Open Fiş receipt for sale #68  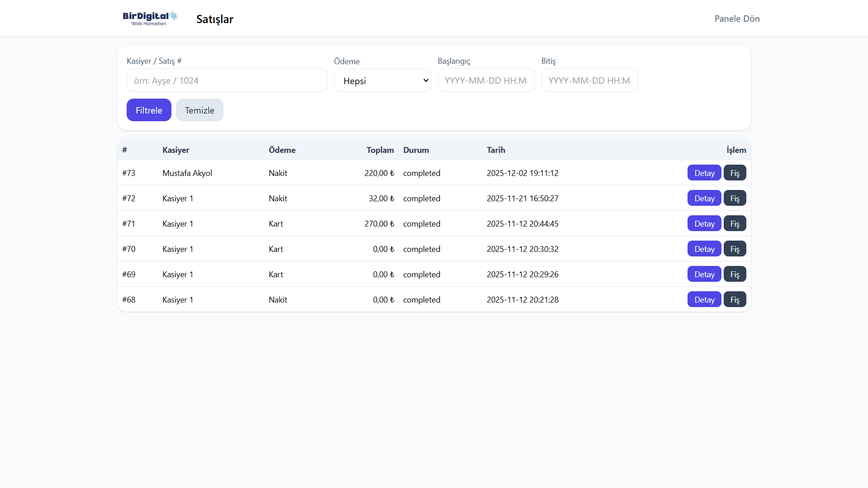pyautogui.click(x=735, y=299)
